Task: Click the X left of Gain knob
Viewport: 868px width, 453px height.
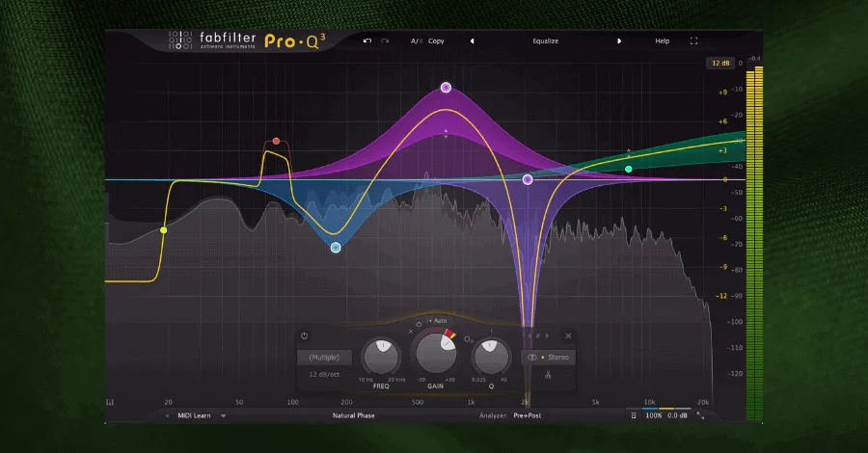Action: [x=411, y=332]
